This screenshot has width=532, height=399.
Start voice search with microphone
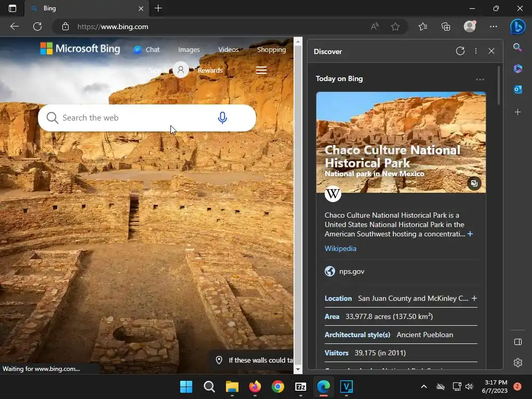[x=222, y=118]
